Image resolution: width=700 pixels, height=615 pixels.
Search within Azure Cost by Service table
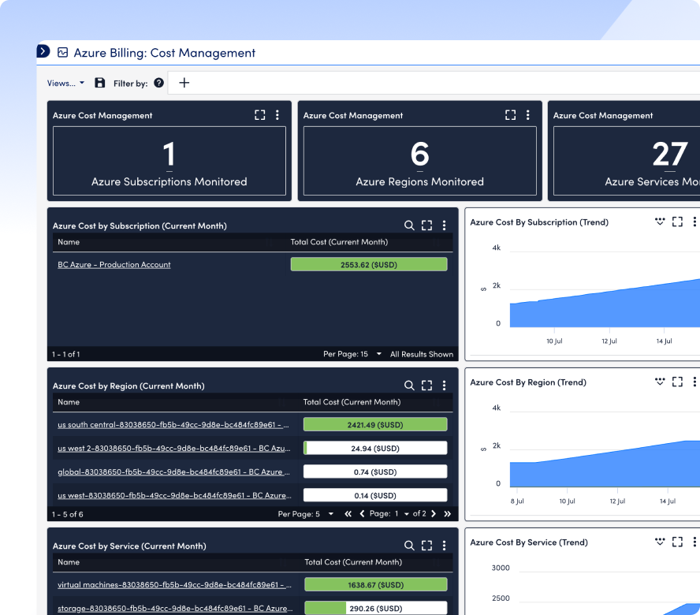[409, 546]
